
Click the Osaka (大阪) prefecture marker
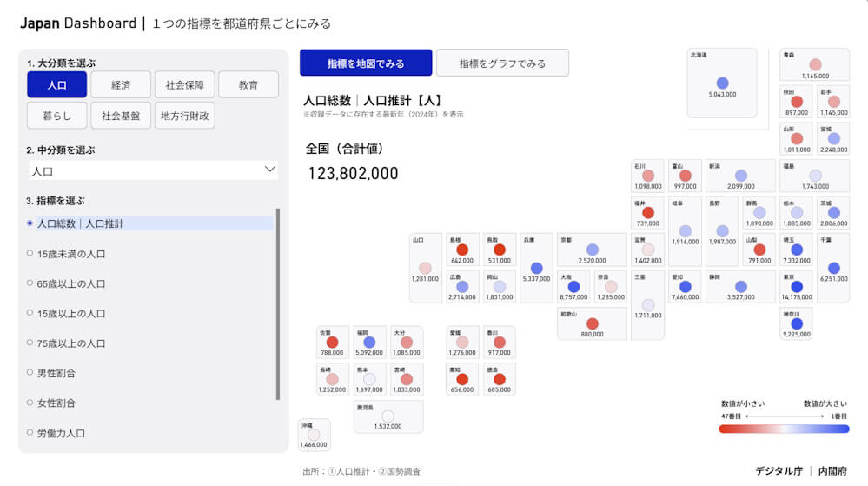click(x=573, y=287)
